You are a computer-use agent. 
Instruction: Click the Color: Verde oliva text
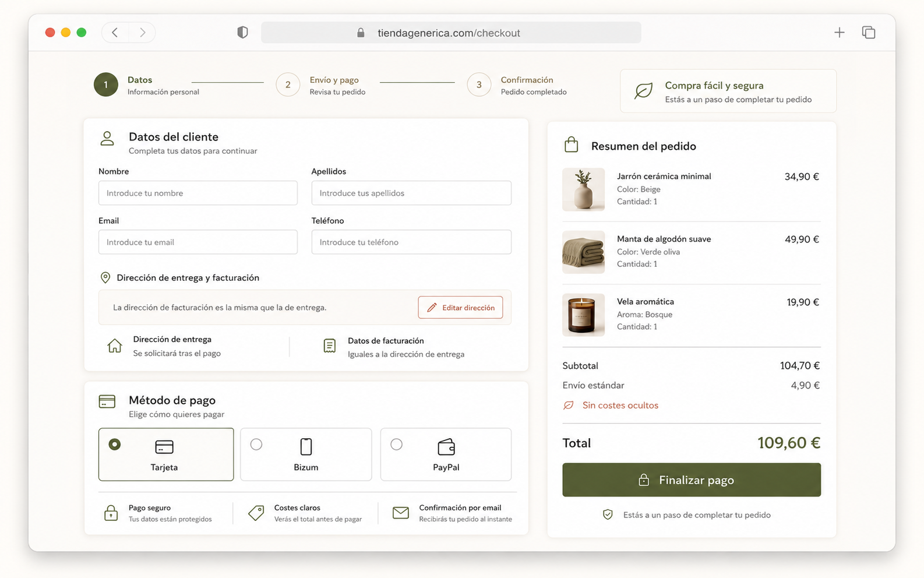(648, 252)
